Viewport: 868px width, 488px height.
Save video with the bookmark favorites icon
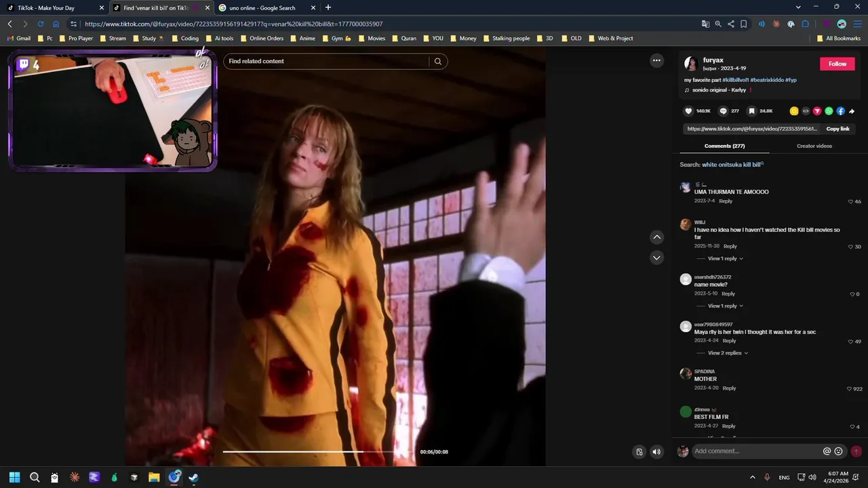(751, 111)
